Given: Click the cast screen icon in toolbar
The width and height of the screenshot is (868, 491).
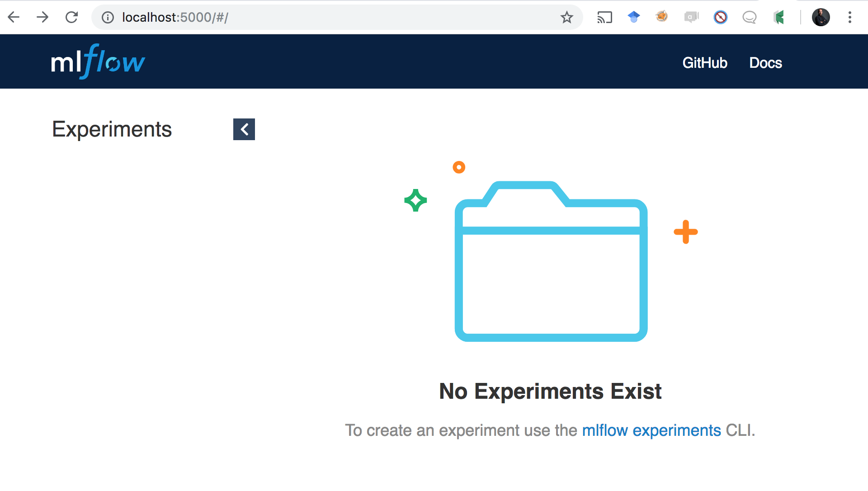Looking at the screenshot, I should pyautogui.click(x=604, y=17).
